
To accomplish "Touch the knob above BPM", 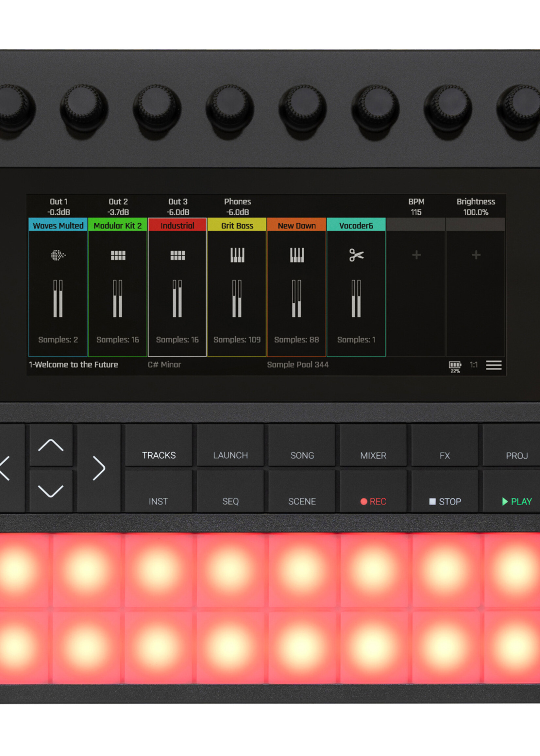I will (x=448, y=109).
